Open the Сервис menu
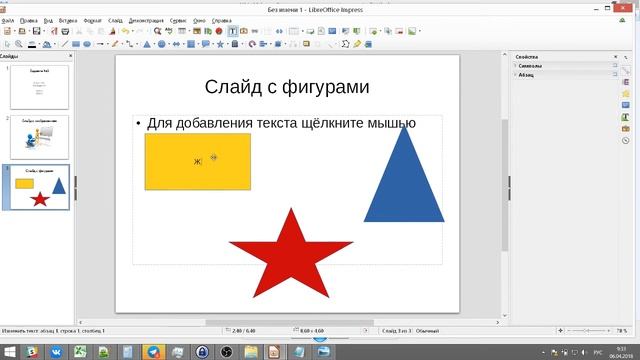This screenshot has width=640, height=360. point(178,20)
